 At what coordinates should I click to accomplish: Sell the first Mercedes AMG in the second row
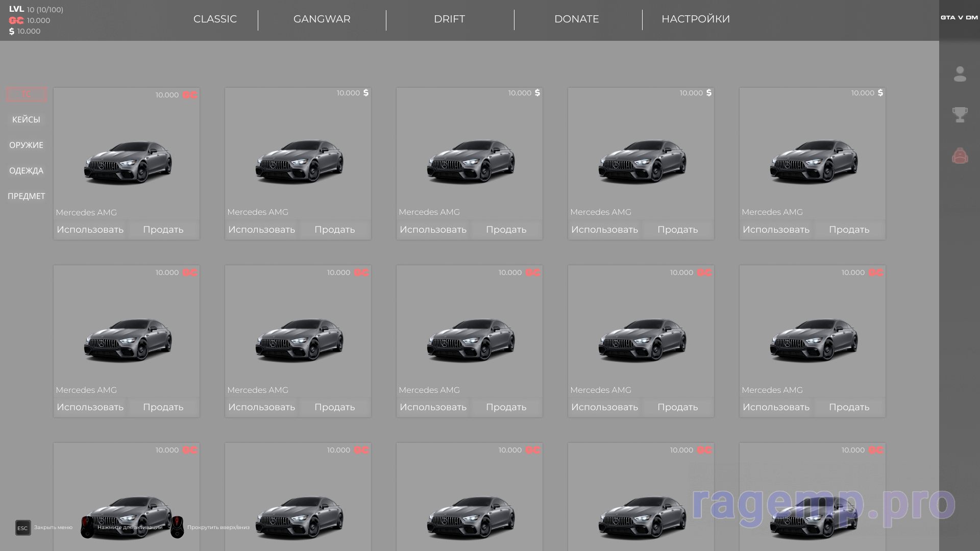(x=163, y=407)
